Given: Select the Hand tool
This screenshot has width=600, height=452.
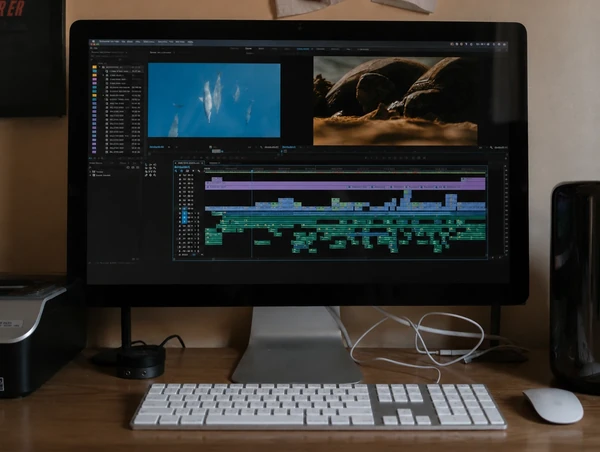Looking at the screenshot, I should point(150,175).
